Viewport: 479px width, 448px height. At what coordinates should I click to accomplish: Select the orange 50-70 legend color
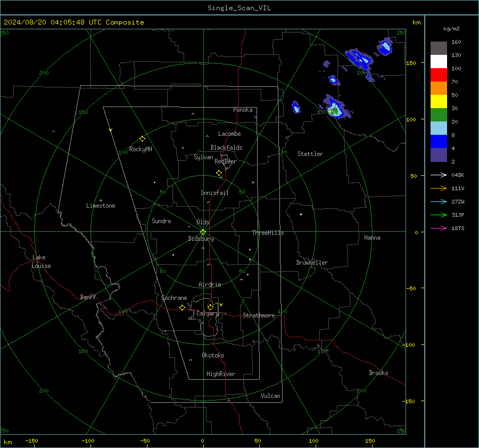click(x=439, y=88)
